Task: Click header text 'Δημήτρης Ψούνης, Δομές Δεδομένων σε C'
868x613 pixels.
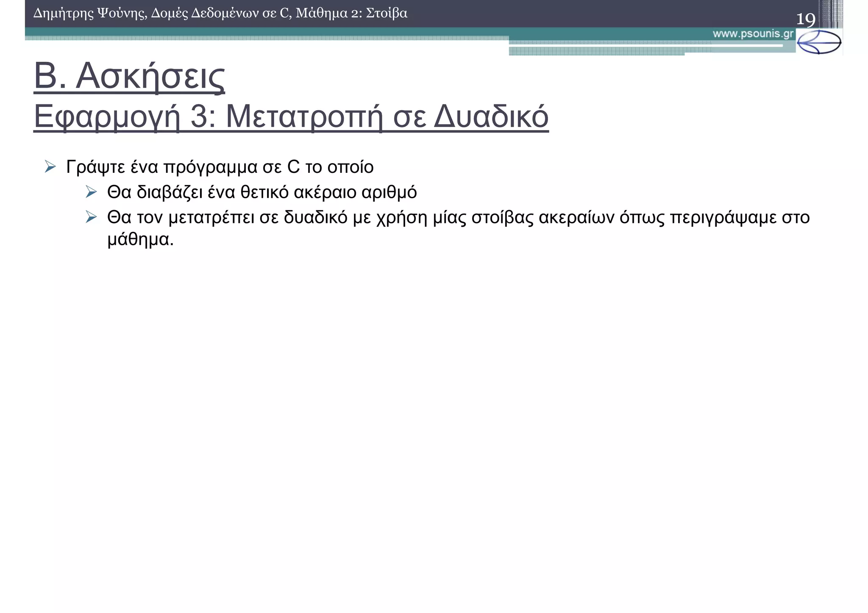Action: pyautogui.click(x=161, y=14)
